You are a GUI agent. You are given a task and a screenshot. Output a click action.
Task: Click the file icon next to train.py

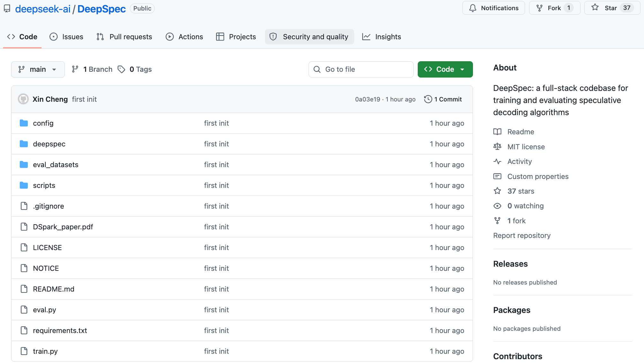pos(24,351)
